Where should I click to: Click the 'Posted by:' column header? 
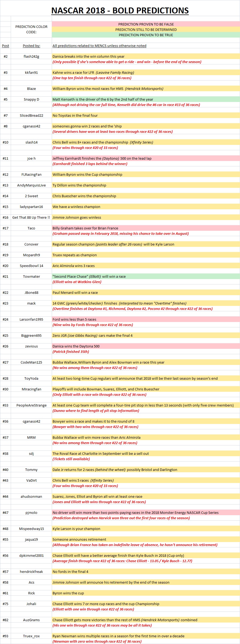tap(31, 46)
